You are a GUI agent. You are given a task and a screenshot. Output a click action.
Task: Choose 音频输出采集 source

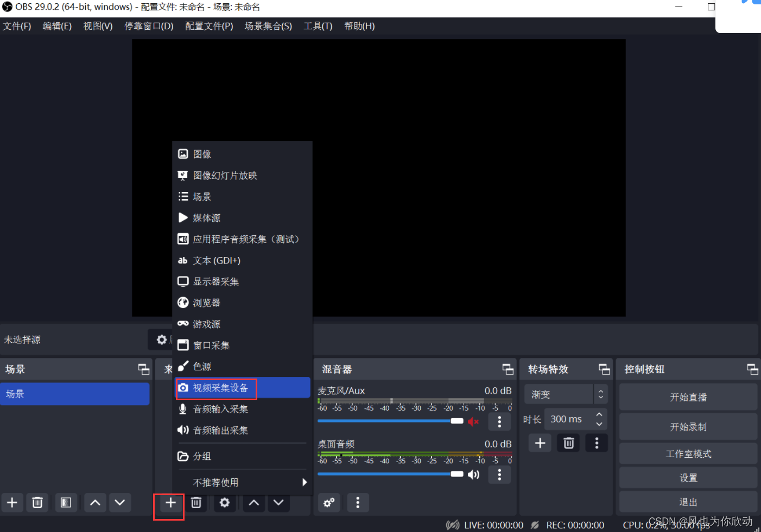[243, 430]
